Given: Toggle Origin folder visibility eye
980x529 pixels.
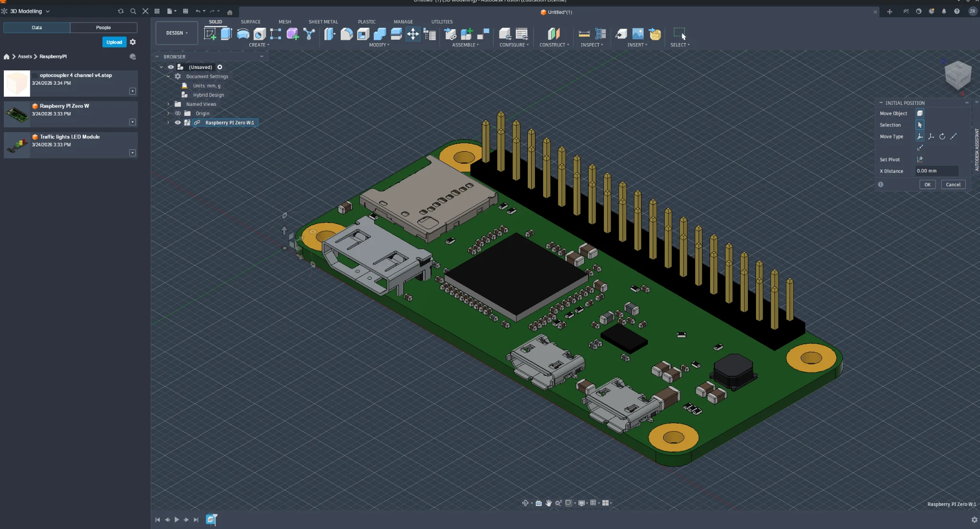Looking at the screenshot, I should [x=178, y=113].
